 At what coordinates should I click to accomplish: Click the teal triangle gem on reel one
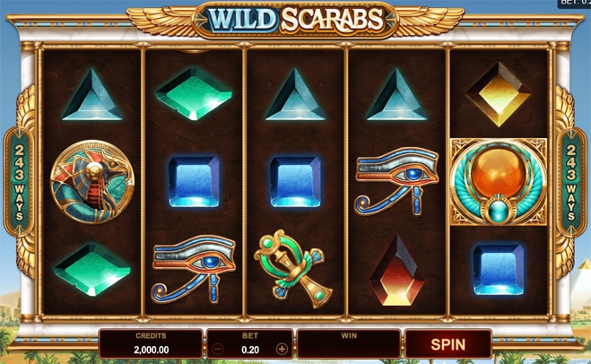[92, 94]
